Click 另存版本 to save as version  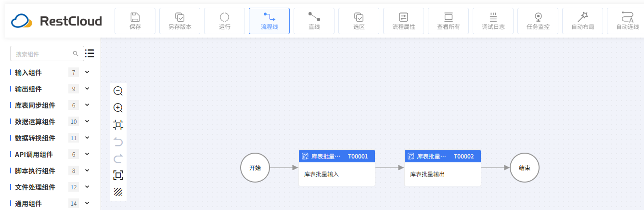(180, 21)
